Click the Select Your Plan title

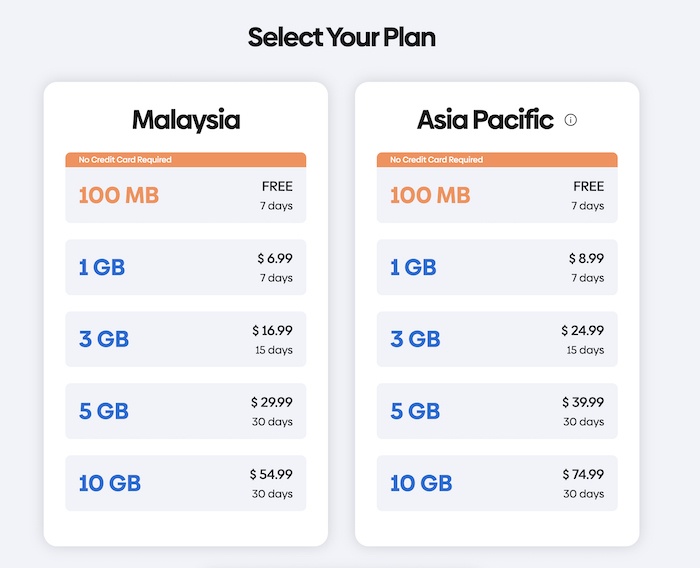tap(342, 38)
